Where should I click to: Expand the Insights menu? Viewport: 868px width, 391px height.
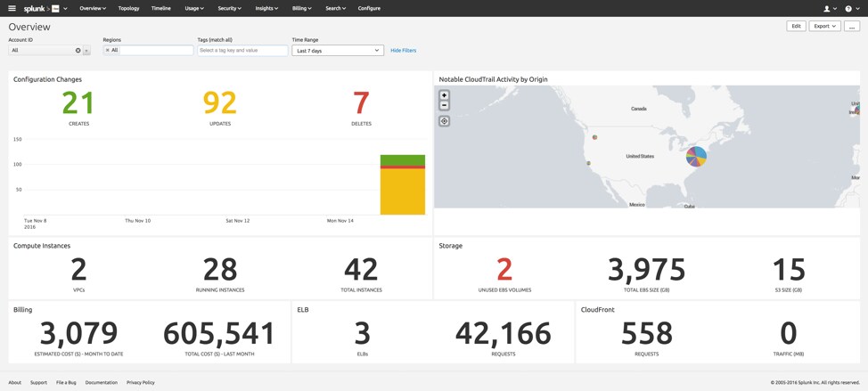coord(266,8)
